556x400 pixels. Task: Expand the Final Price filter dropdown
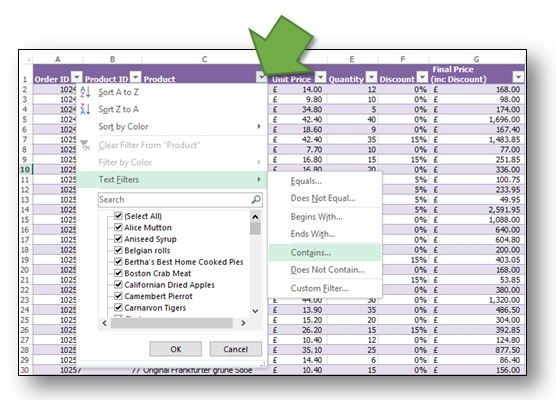coord(518,77)
